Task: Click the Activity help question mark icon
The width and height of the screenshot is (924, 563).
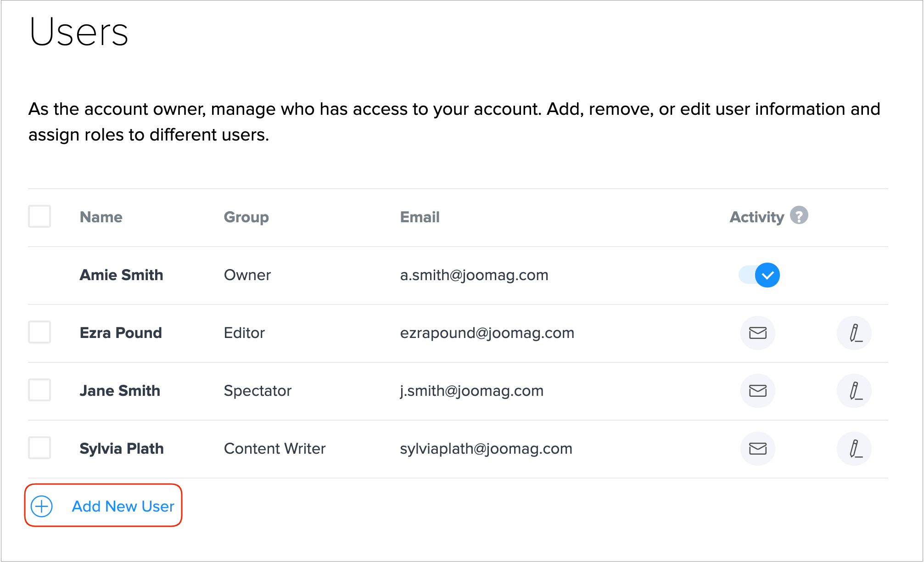Action: click(x=799, y=215)
